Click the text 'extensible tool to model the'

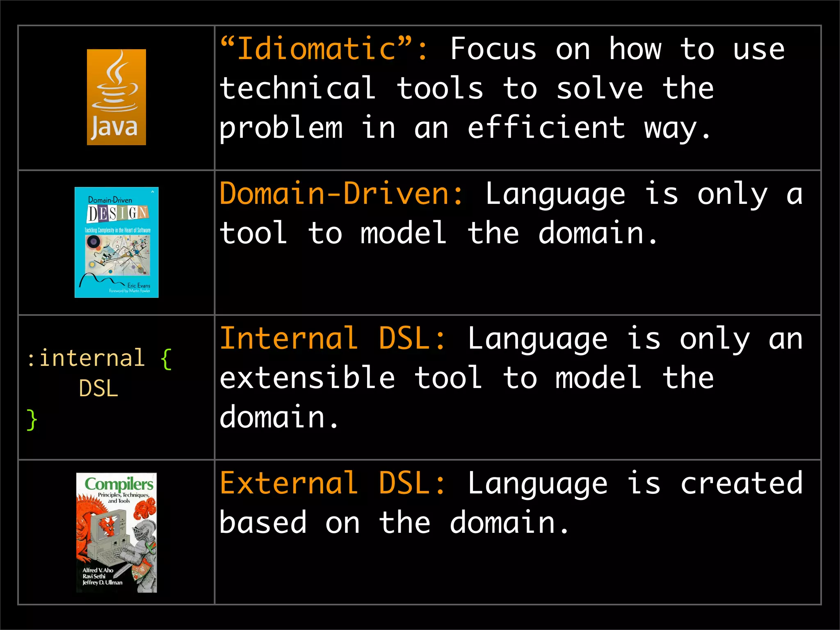[x=467, y=377]
